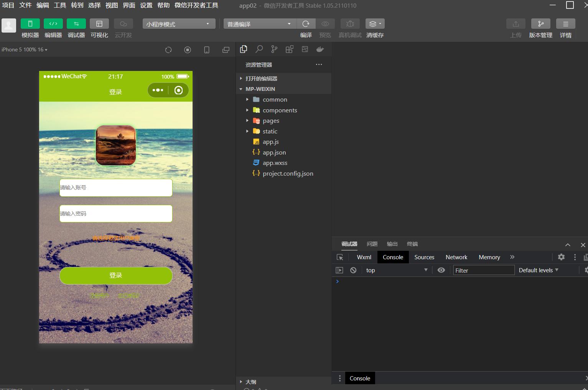Open search icon in the editor sidebar
The image size is (588, 390).
coord(259,49)
